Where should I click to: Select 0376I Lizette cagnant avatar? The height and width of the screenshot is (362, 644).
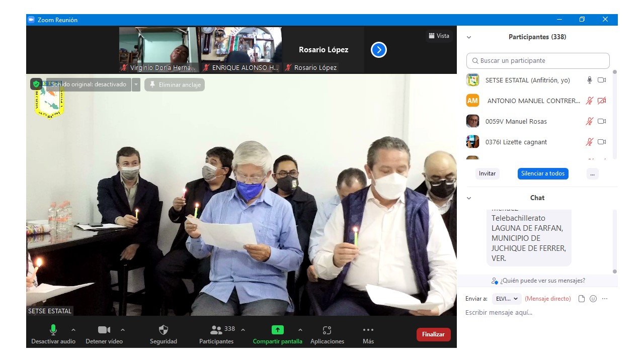coord(472,142)
